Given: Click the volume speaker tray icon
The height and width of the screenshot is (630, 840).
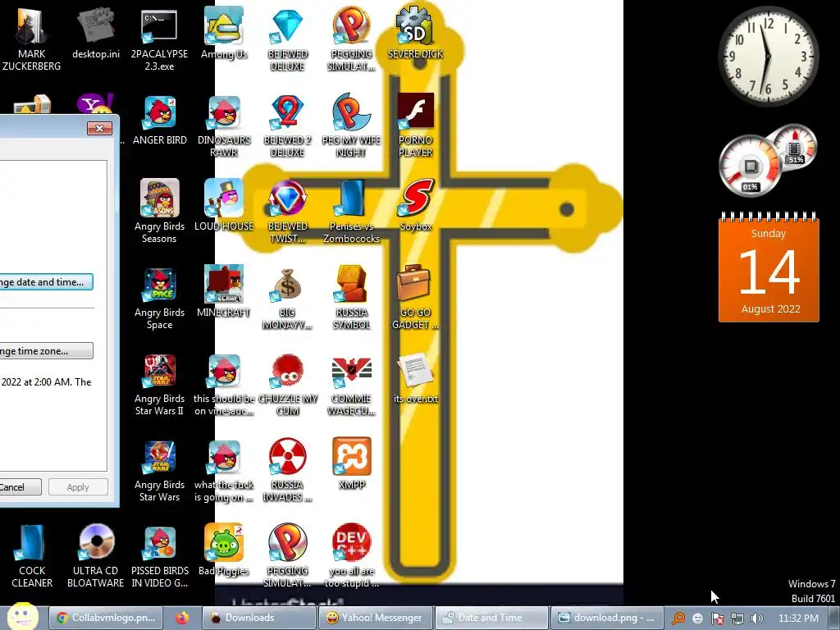Looking at the screenshot, I should tap(756, 619).
